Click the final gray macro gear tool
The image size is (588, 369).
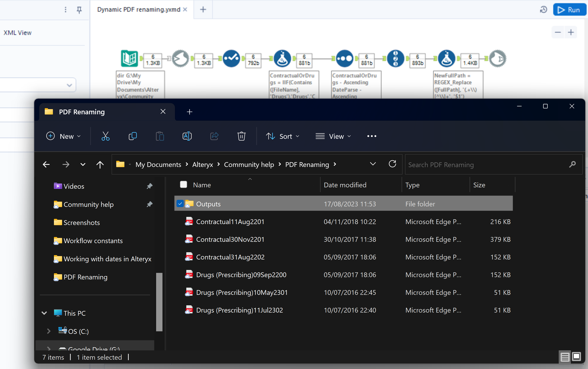pos(498,59)
